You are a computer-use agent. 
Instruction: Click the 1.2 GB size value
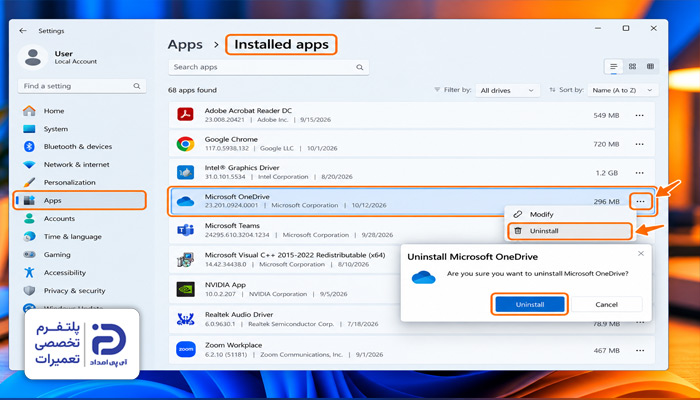(607, 173)
